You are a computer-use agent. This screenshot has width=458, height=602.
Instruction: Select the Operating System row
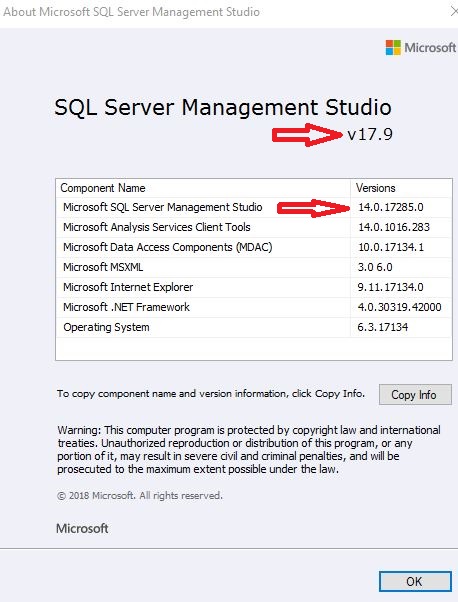[x=254, y=327]
